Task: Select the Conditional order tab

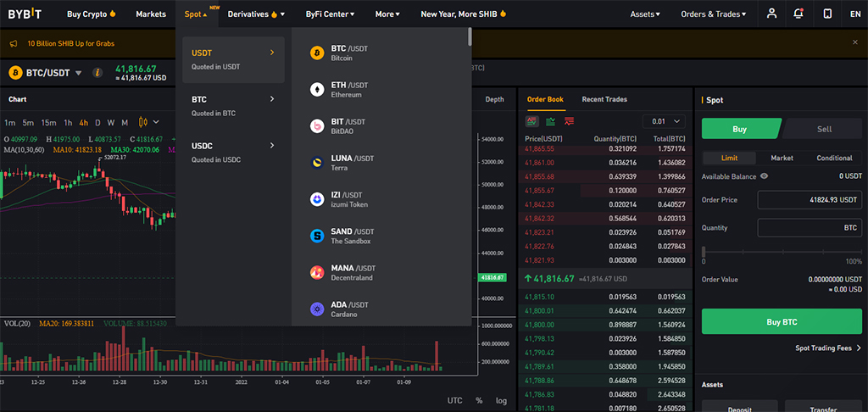Action: point(834,158)
